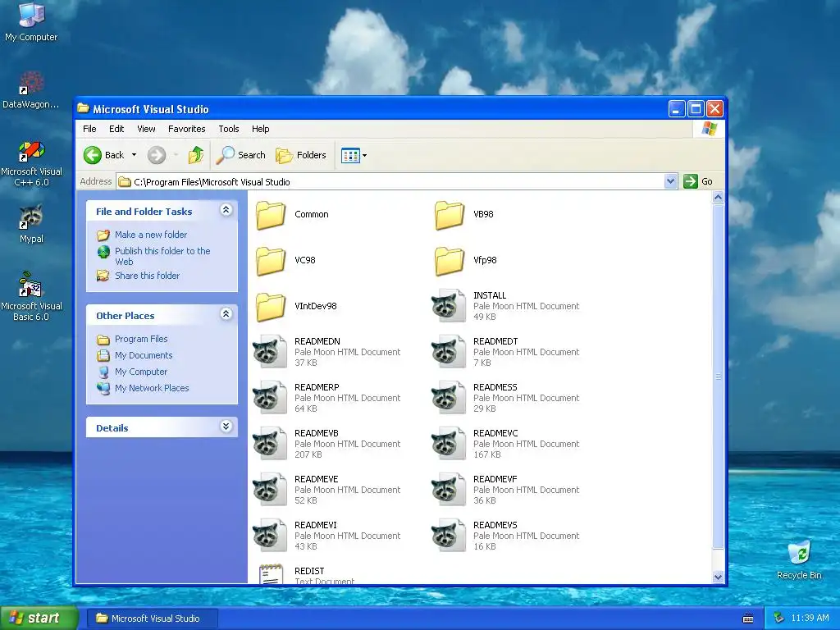Select the VIntDev98 folder icon
Viewport: 840px width, 630px height.
[x=271, y=308]
